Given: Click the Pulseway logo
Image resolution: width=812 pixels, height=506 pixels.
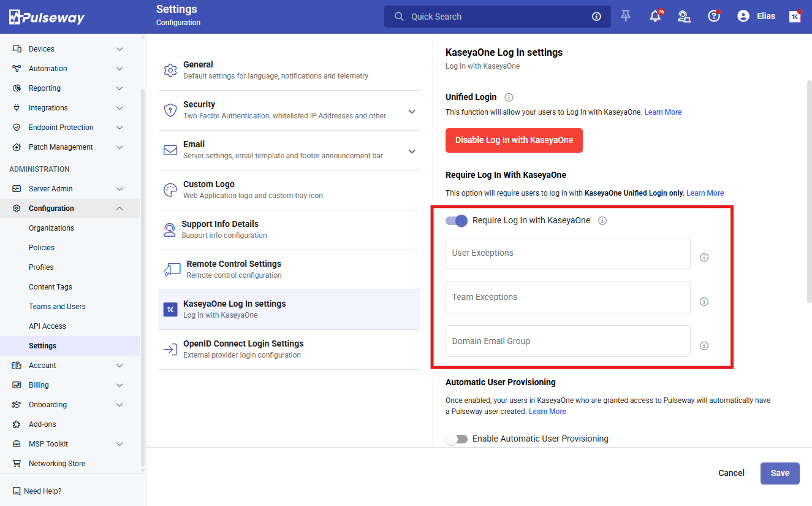Looking at the screenshot, I should click(47, 17).
